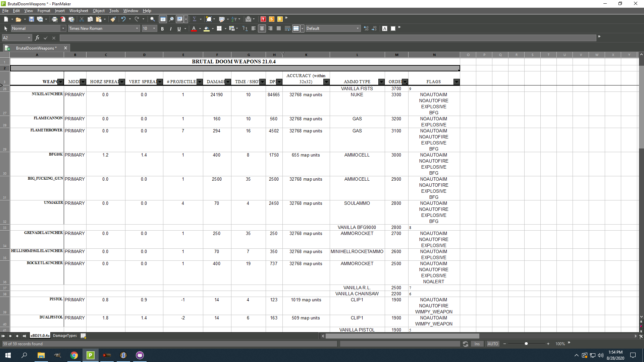The image size is (644, 362).
Task: Undo the last action
Action: point(123,19)
